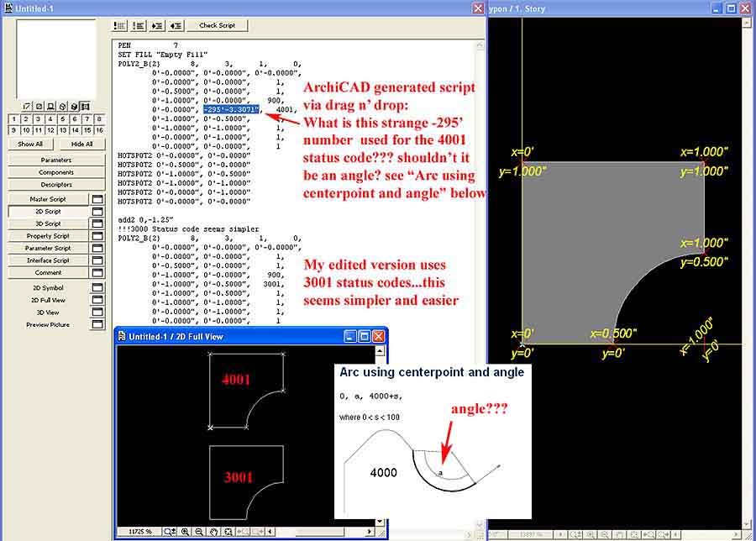
Task: Open Master Script in separate window icon
Action: pyautogui.click(x=97, y=198)
